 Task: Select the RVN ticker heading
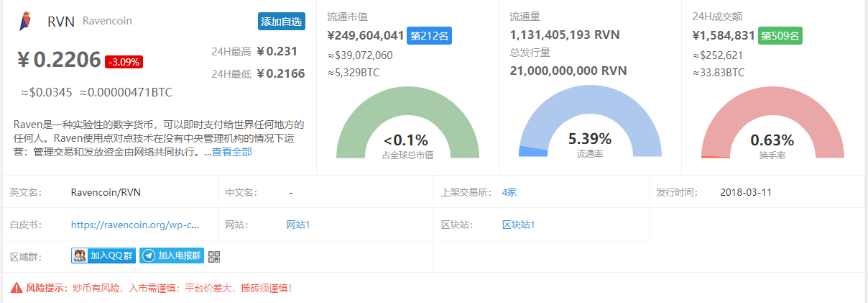[x=60, y=22]
